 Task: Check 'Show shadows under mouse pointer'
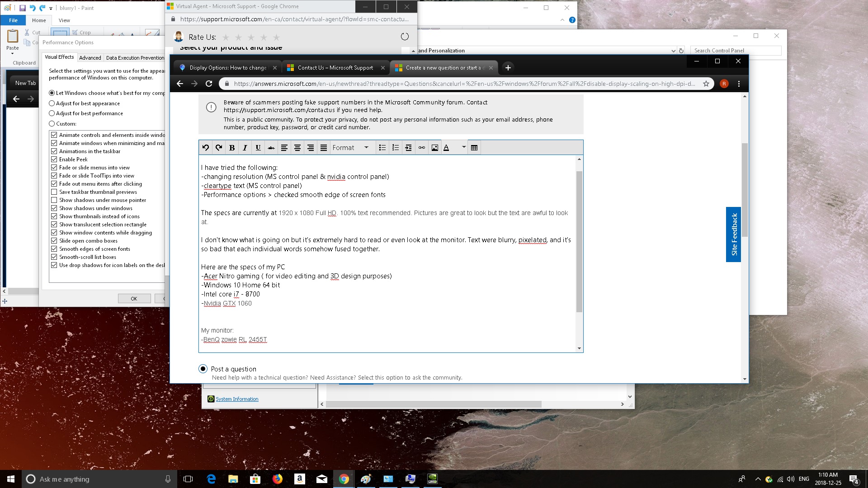coord(54,200)
